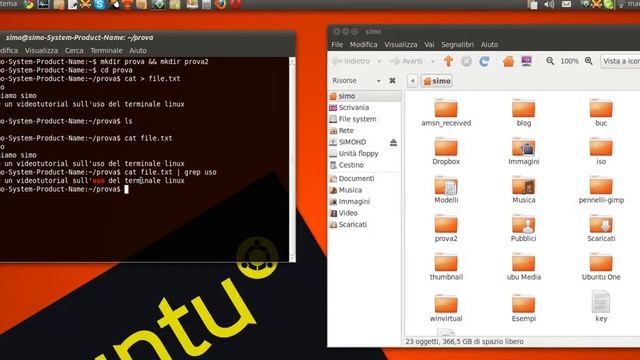Open the File menu in file manager
The image size is (640, 360).
pyautogui.click(x=337, y=44)
